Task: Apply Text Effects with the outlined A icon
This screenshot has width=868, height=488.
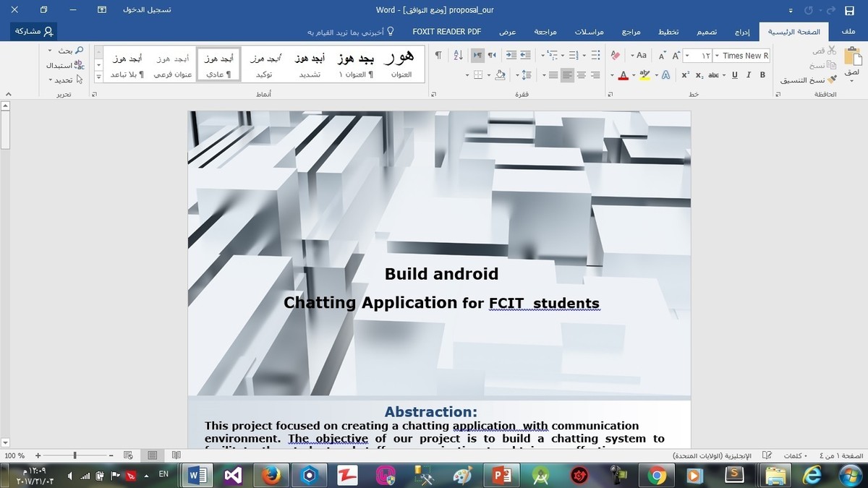Action: [x=665, y=75]
